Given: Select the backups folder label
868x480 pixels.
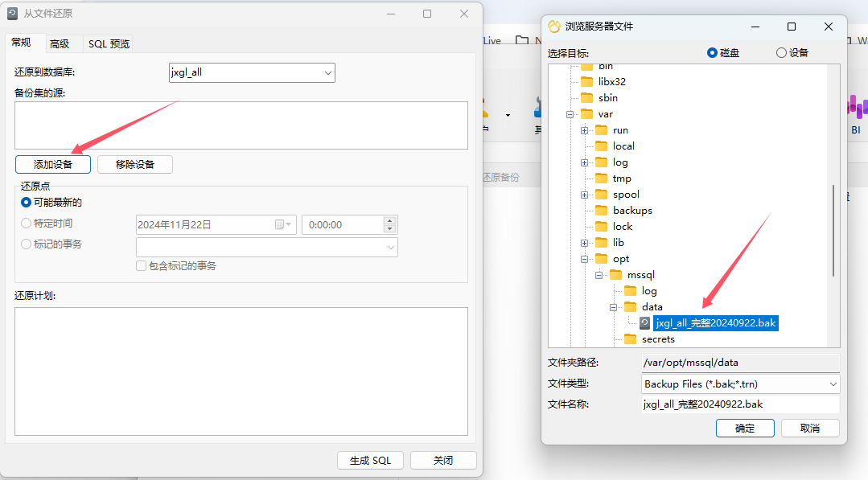Looking at the screenshot, I should [x=632, y=210].
